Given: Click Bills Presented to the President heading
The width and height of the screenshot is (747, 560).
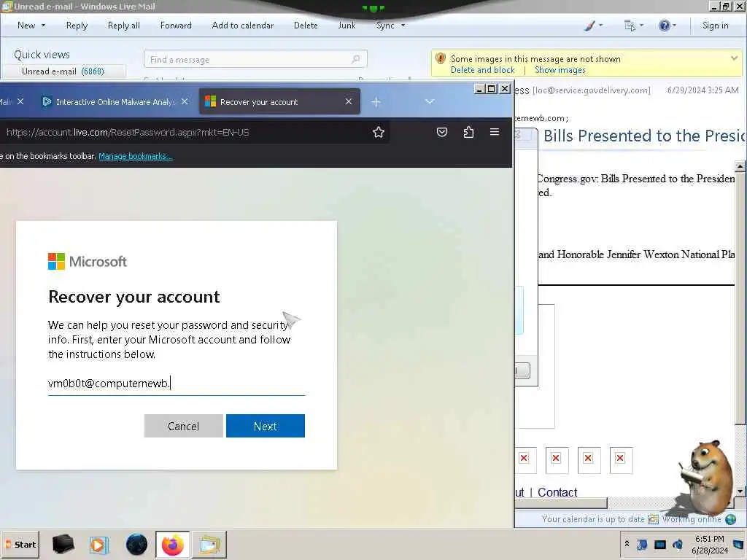Looking at the screenshot, I should pyautogui.click(x=643, y=136).
